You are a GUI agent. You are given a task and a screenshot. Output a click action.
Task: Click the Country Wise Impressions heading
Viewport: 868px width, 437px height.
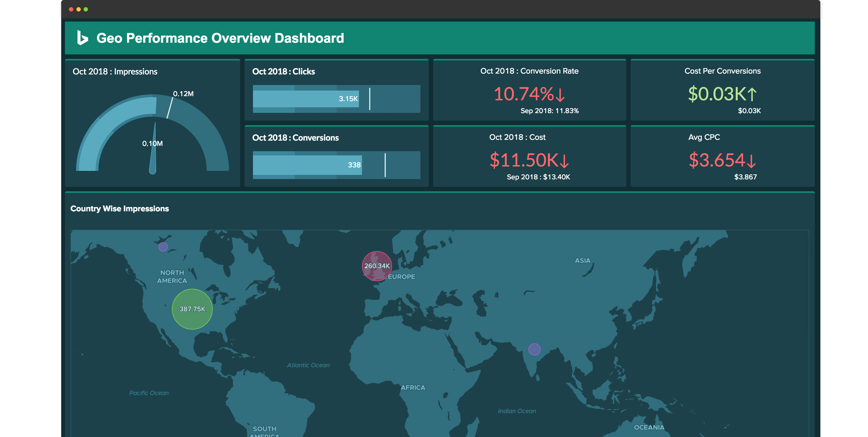click(x=120, y=209)
